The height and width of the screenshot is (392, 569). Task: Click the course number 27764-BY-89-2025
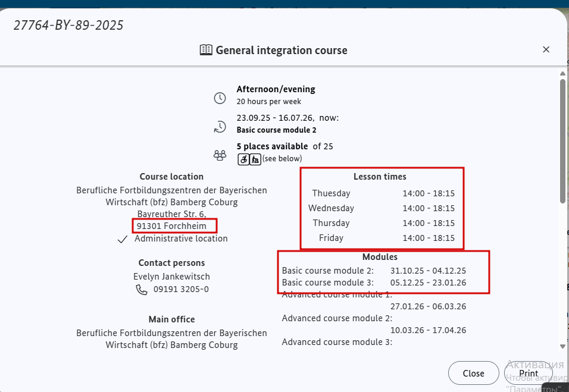[68, 26]
